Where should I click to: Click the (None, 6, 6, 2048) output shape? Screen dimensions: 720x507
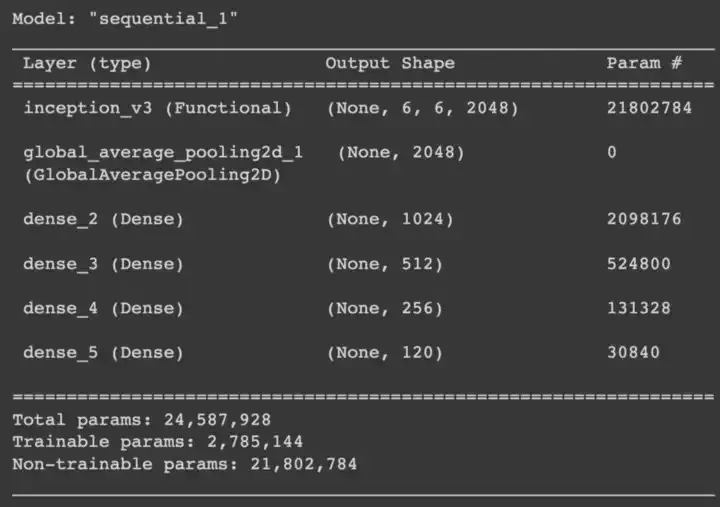pyautogui.click(x=422, y=108)
